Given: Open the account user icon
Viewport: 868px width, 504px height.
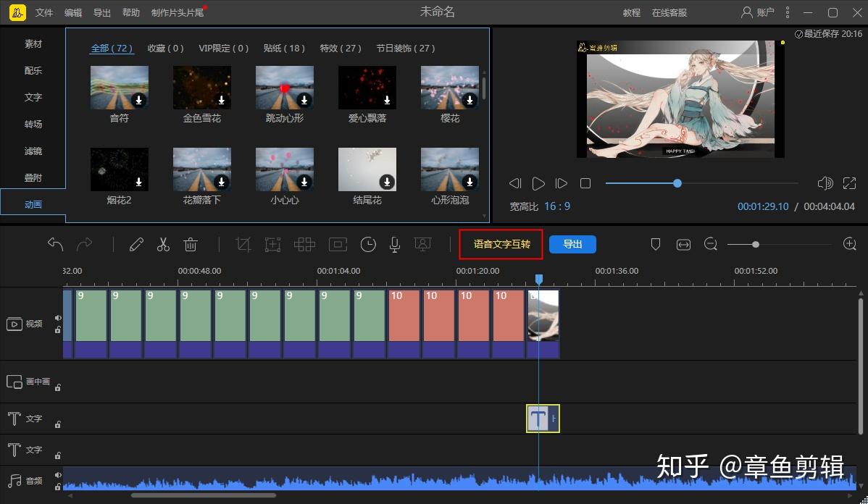Looking at the screenshot, I should [747, 12].
